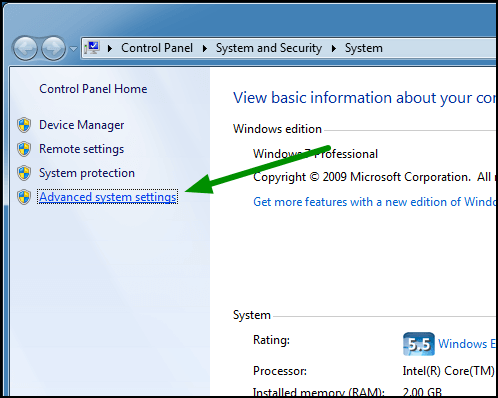
Task: Click the computer icon in address bar
Action: 92,48
